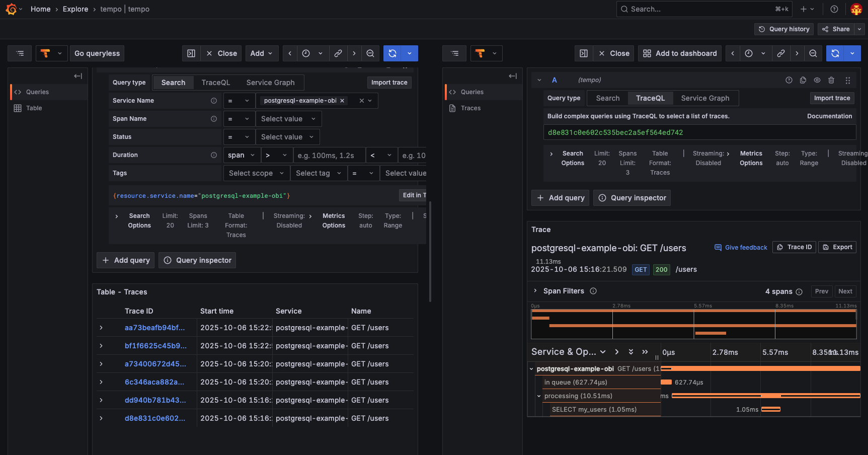Duplicate query A using the copy icon
This screenshot has height=455, width=868.
click(803, 80)
